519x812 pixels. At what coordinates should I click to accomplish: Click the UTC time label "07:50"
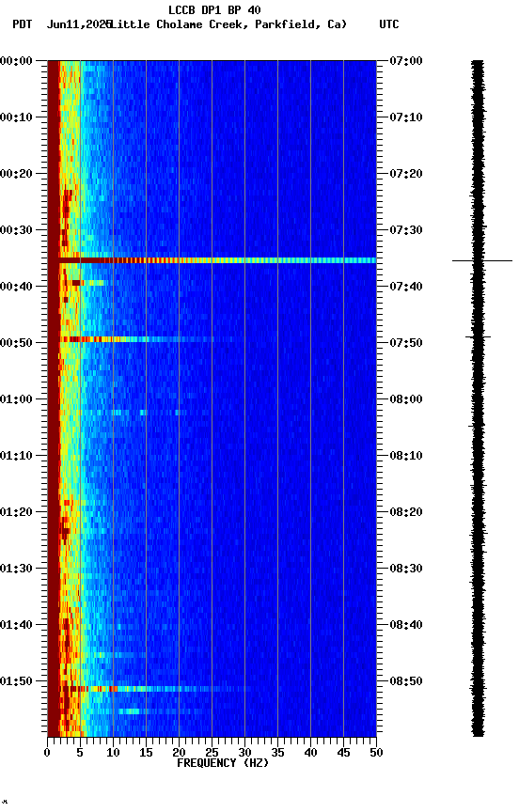[406, 343]
